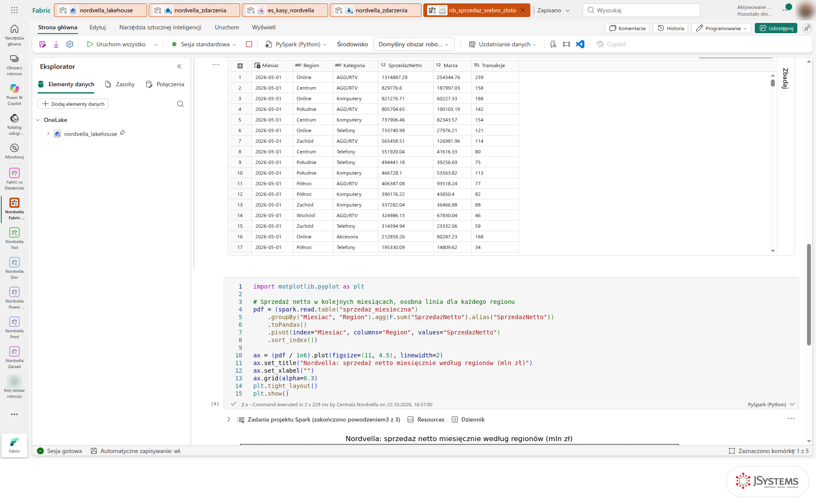This screenshot has width=816, height=504.
Task: Collapse the Eksplorator panel
Action: click(179, 66)
